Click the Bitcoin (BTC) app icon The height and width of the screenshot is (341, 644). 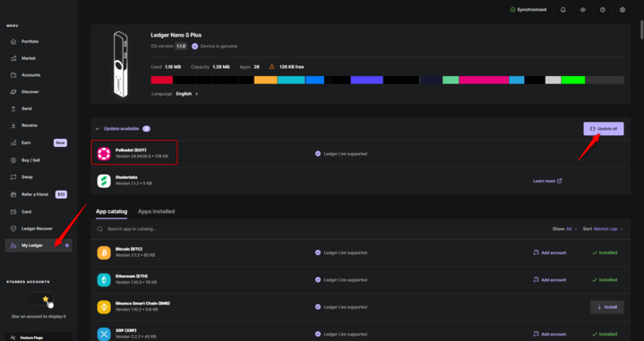[x=104, y=252]
